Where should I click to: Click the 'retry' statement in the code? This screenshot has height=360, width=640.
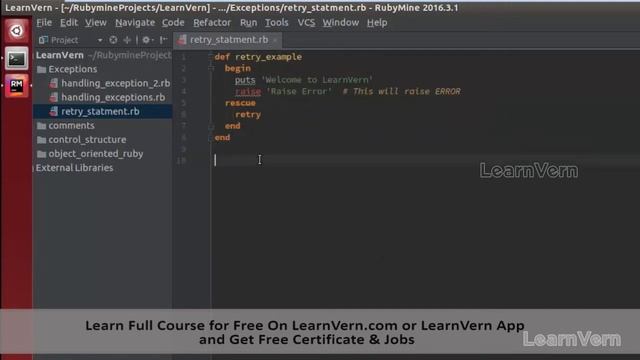[x=248, y=115]
